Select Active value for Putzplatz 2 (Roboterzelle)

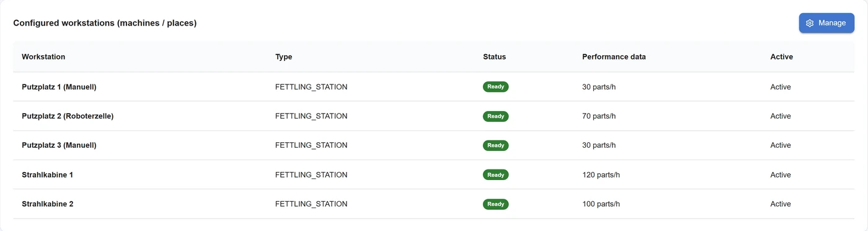[x=781, y=116]
